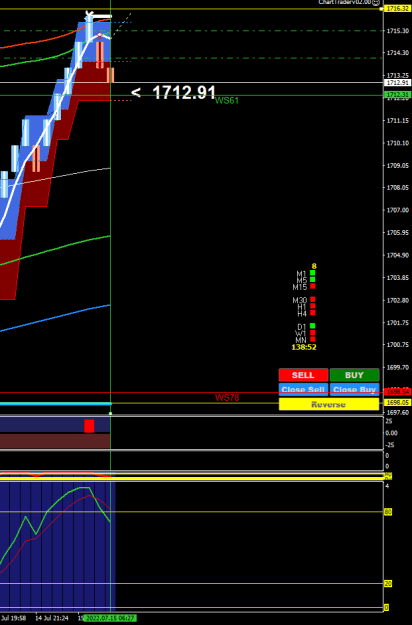
Task: Click the green BUY button
Action: coord(354,375)
